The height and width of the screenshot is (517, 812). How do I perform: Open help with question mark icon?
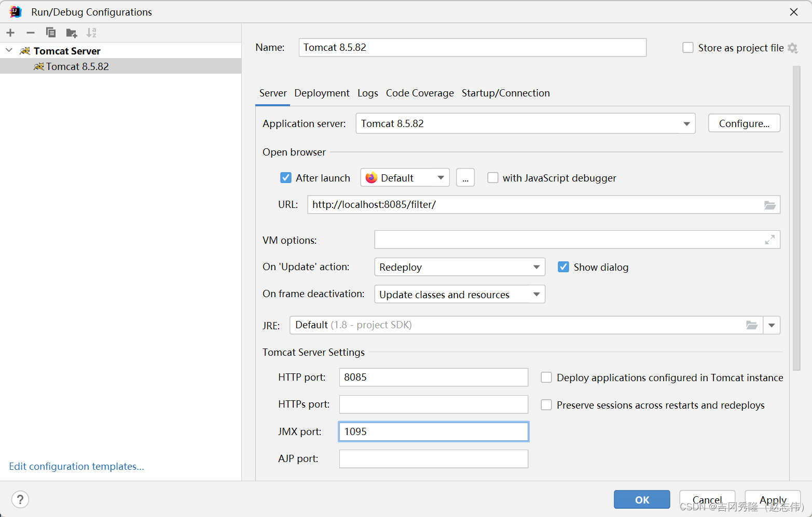(x=20, y=500)
